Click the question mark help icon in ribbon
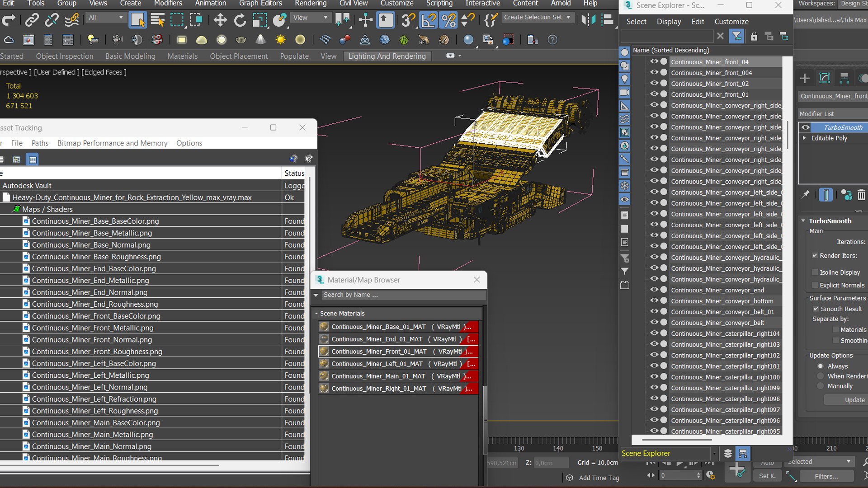 coord(552,40)
